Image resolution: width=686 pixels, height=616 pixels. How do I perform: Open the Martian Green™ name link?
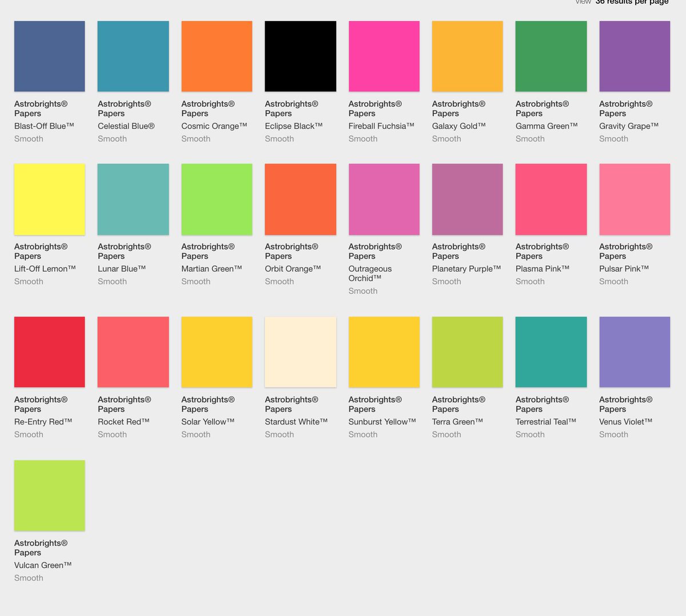(212, 269)
